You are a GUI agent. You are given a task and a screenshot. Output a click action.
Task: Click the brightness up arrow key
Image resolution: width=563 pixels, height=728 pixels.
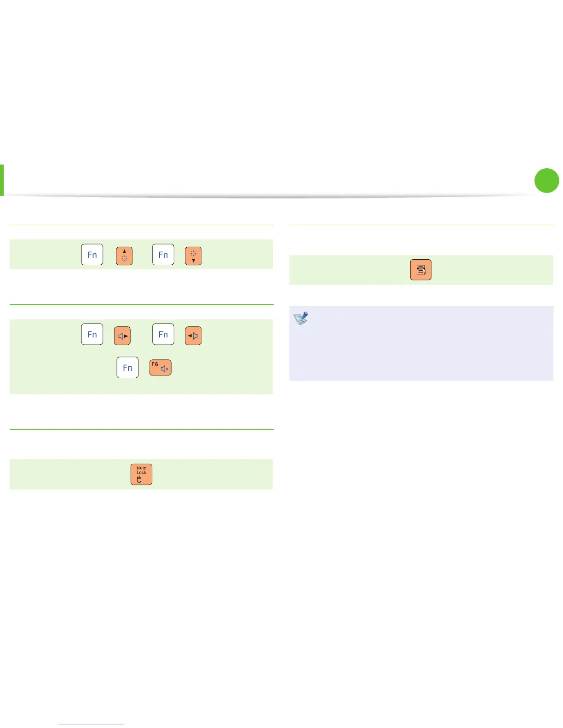point(124,256)
